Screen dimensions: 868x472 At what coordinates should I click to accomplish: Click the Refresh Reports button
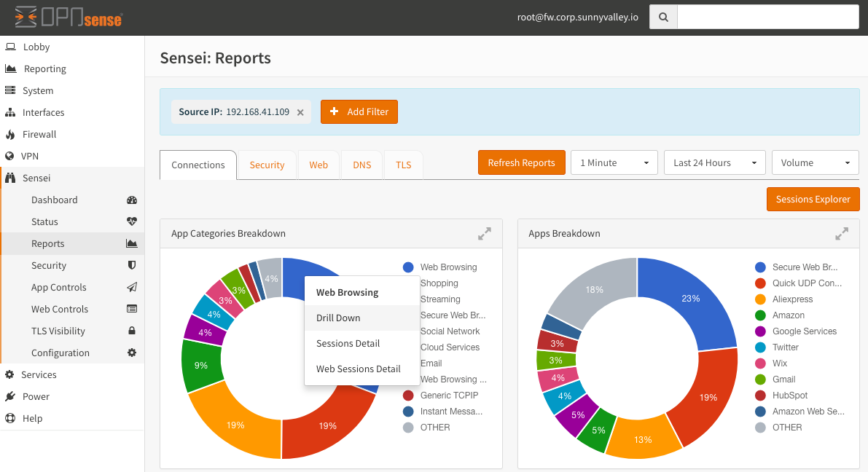click(x=522, y=162)
